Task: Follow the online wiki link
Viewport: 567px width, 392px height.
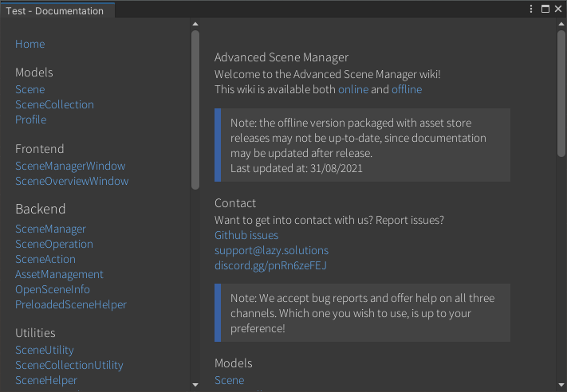Action: coord(353,89)
